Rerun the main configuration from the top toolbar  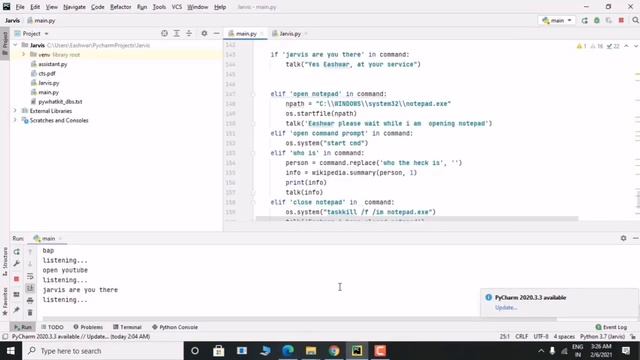[x=584, y=20]
